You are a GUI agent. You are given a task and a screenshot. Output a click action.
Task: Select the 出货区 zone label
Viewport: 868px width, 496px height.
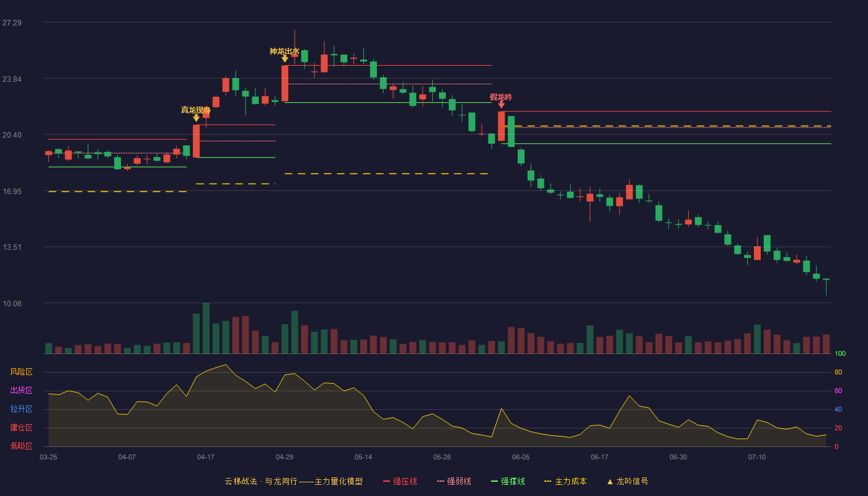tap(21, 391)
